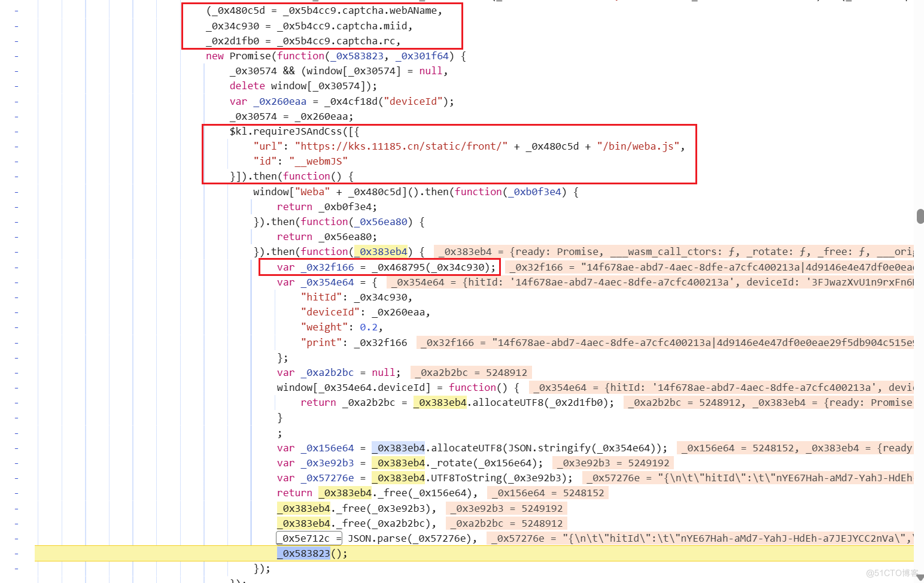
Task: Click the "weight" object key
Action: (x=324, y=327)
